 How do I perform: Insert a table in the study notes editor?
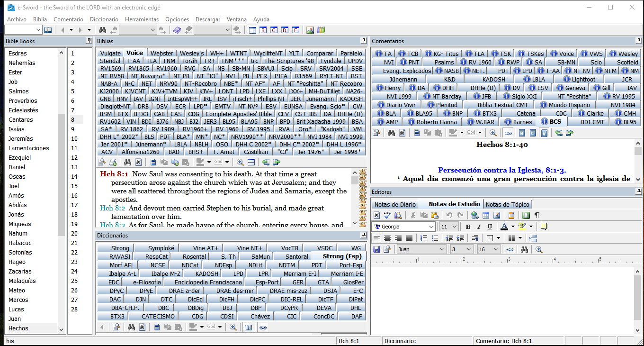point(486,215)
